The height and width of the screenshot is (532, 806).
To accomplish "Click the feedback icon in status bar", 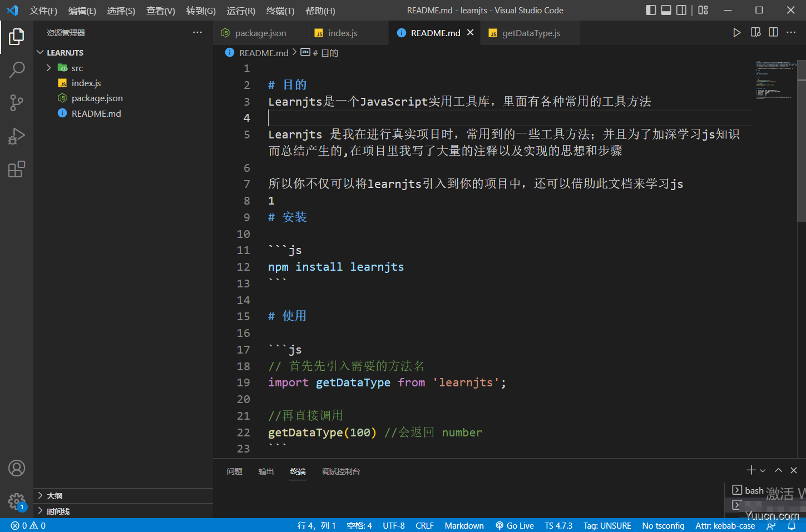I will 771,525.
